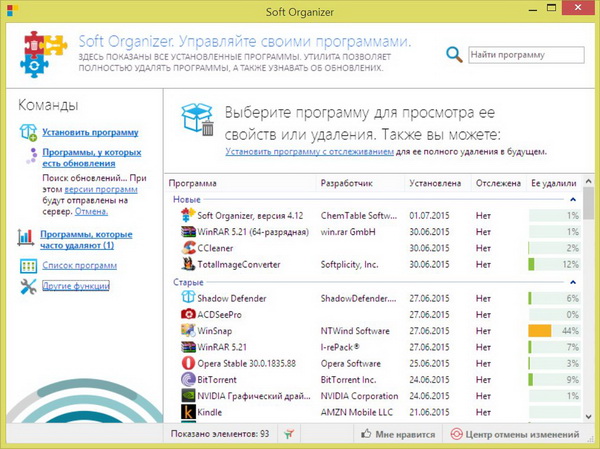
Task: Click Отмена link to cancel update search
Action: tap(90, 212)
